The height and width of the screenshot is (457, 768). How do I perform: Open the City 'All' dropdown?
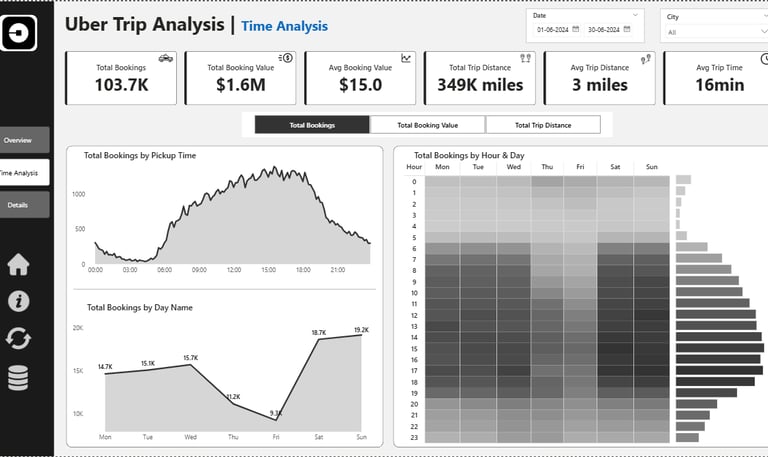tap(715, 32)
